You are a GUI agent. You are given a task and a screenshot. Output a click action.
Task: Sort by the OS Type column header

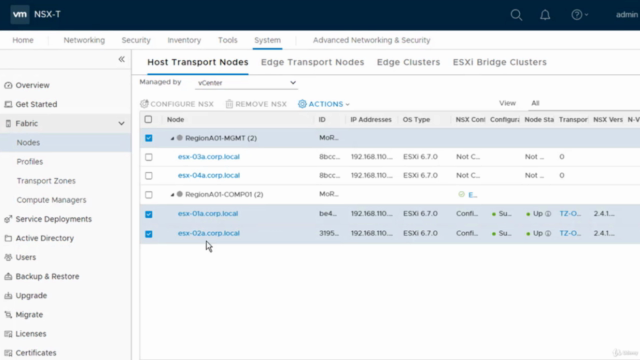416,120
